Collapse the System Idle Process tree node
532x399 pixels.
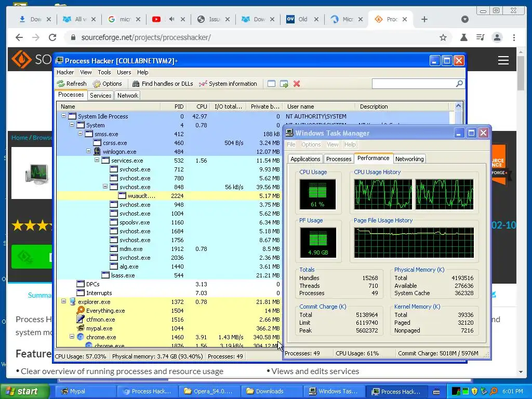tap(63, 116)
